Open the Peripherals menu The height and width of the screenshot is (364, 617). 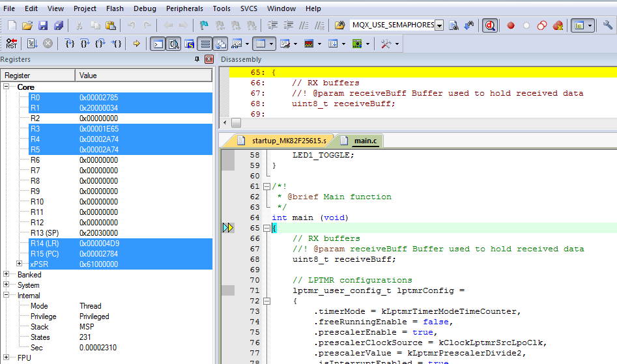(x=185, y=8)
